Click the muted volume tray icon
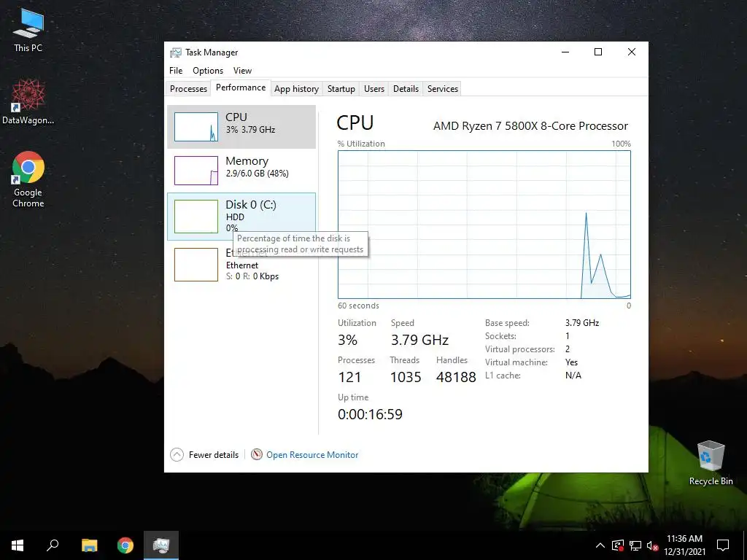The image size is (747, 560). pos(653,545)
